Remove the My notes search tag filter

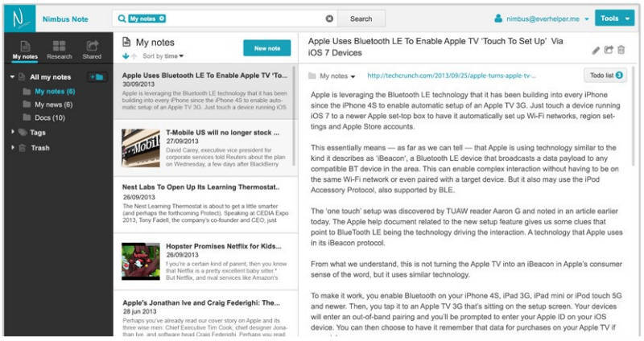coord(162,18)
